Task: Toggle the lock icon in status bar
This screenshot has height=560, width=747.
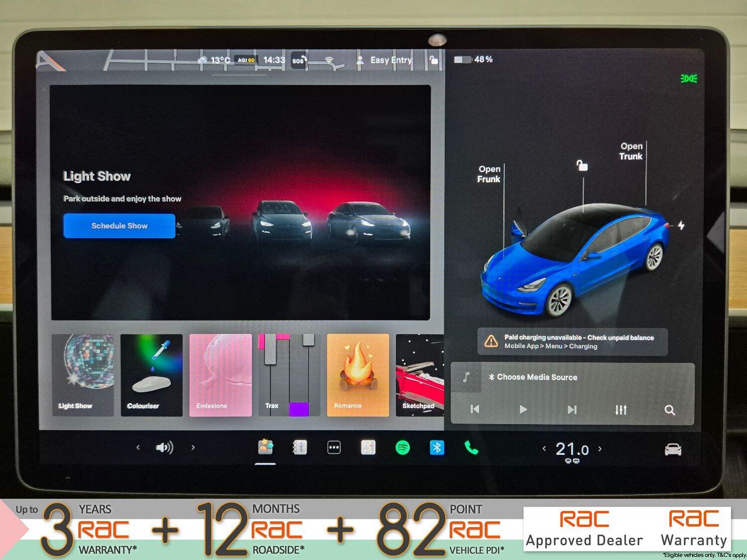Action: tap(434, 60)
